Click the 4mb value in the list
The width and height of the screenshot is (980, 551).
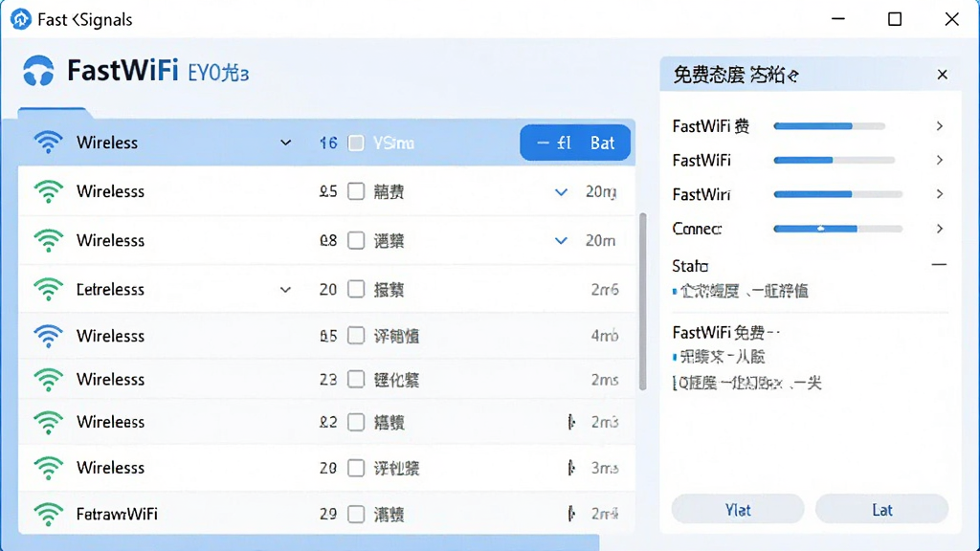coord(605,336)
